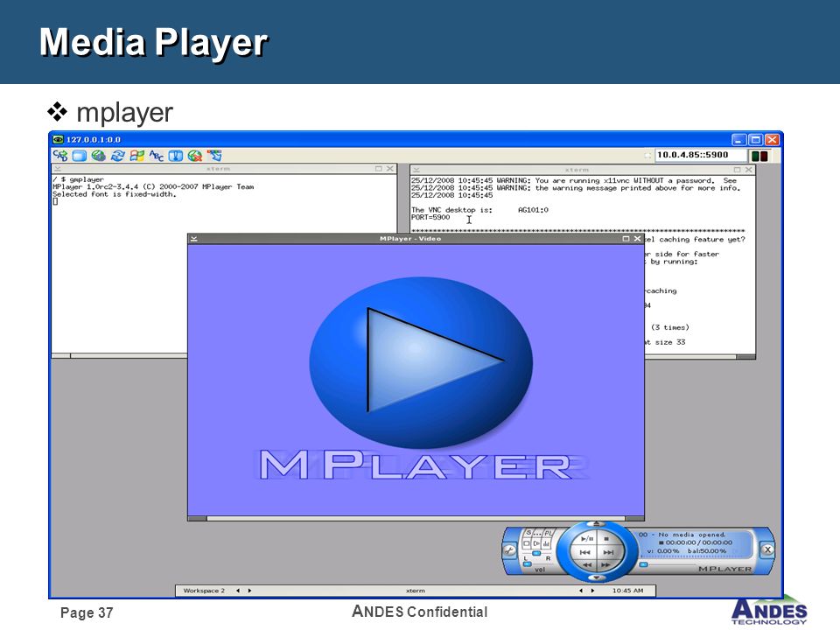
Task: Maximize the MPlayer - Video window
Action: (x=626, y=238)
